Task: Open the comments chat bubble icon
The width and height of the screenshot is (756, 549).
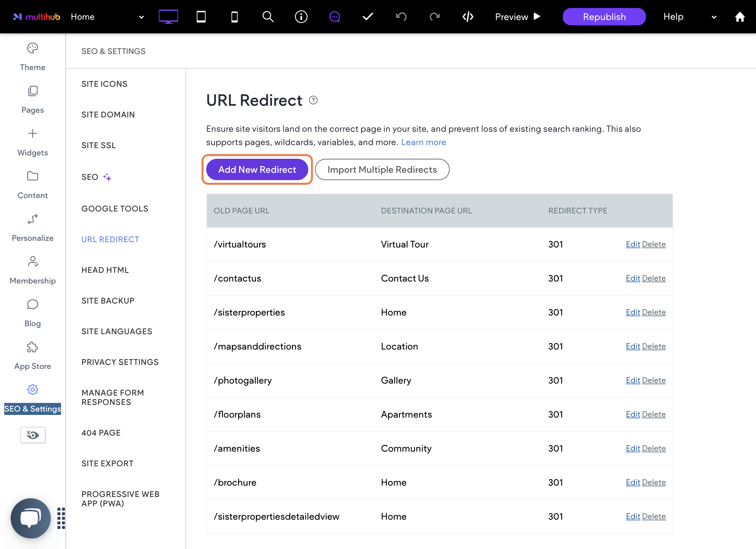Action: click(x=335, y=17)
